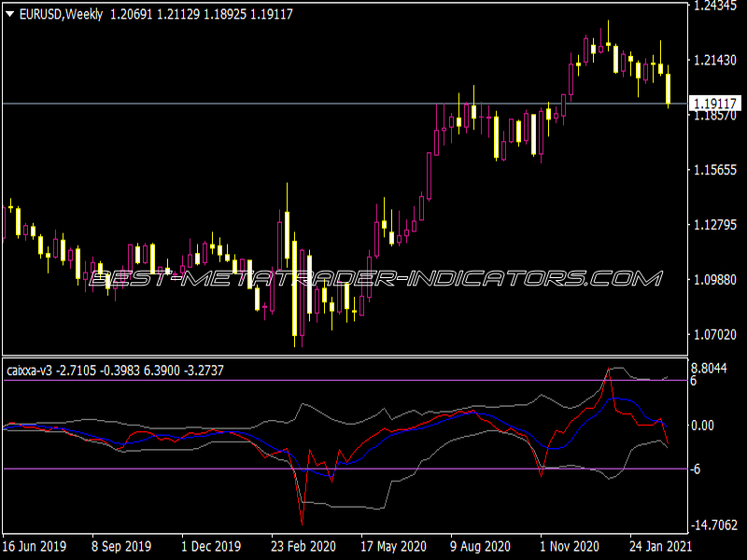The image size is (747, 560).
Task: Click the 9 Aug 2020 date label
Action: click(480, 546)
